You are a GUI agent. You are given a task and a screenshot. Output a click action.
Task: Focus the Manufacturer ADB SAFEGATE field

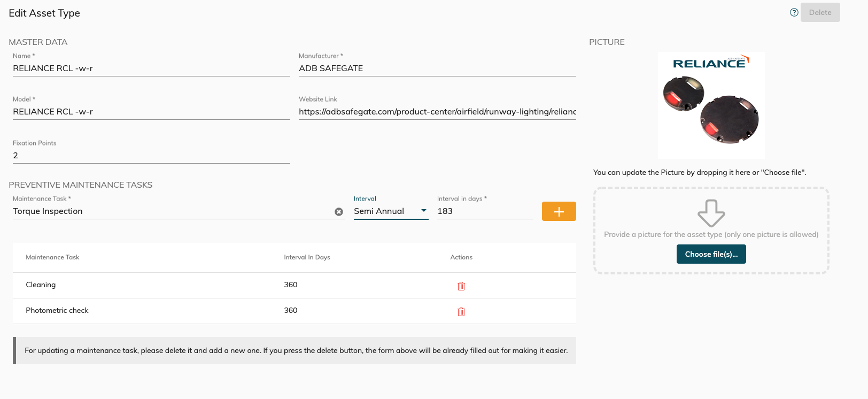point(437,68)
